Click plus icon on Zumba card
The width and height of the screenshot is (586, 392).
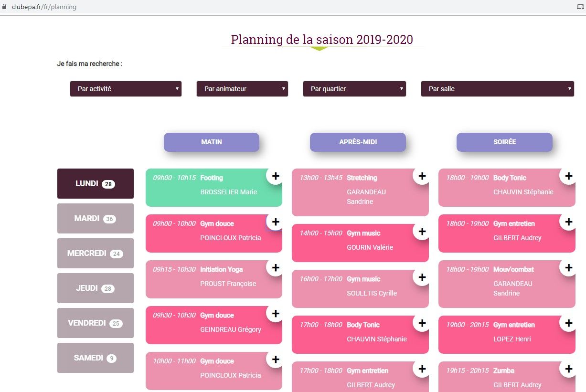[x=568, y=369]
